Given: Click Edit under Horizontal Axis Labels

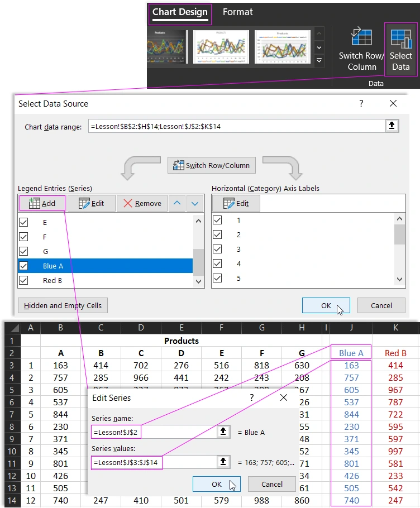Looking at the screenshot, I should (236, 203).
